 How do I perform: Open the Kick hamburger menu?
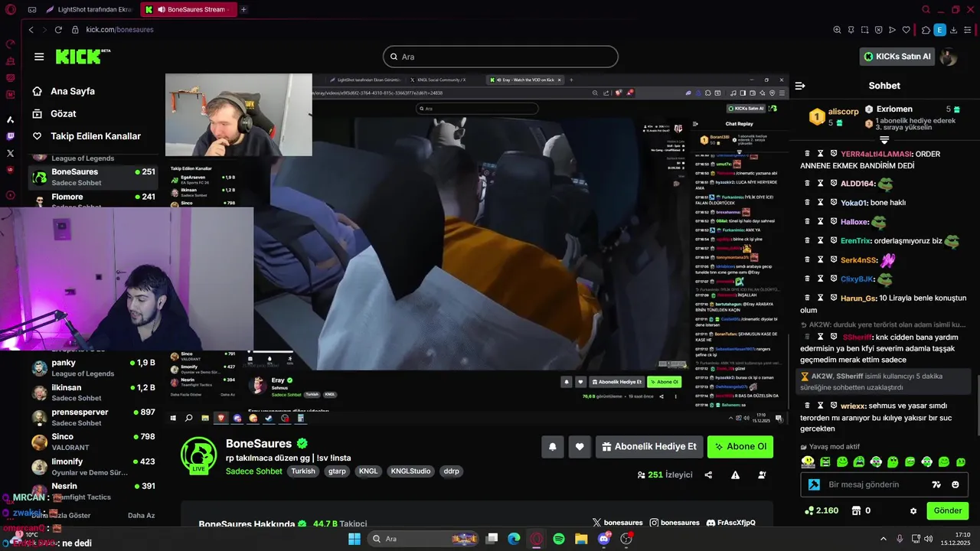[39, 57]
